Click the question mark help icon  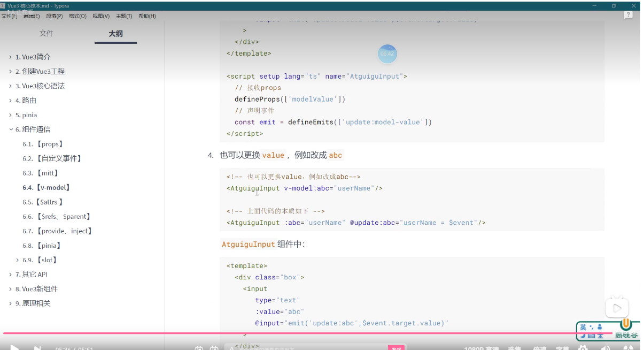tap(628, 15)
